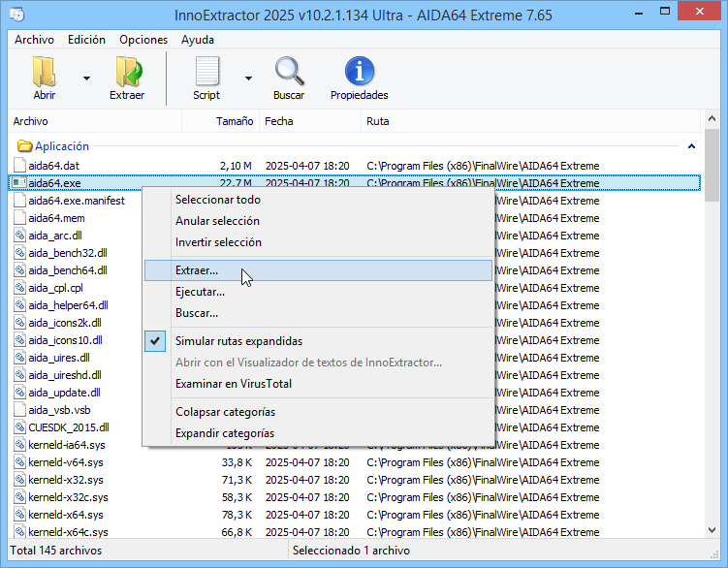Open Propiedades info icon
728x568 pixels.
click(360, 71)
